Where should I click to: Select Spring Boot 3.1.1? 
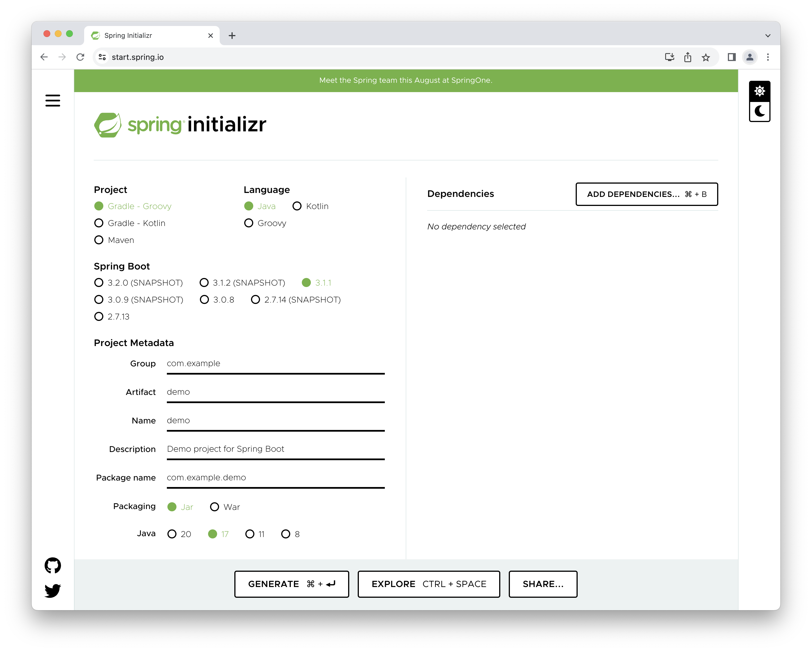[316, 283]
